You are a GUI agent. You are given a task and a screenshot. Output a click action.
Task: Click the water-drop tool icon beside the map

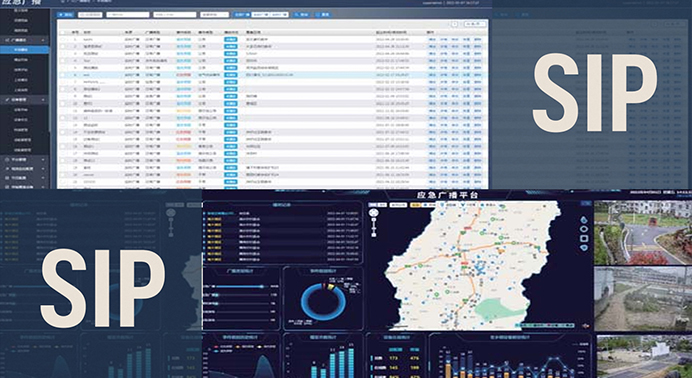point(584,219)
